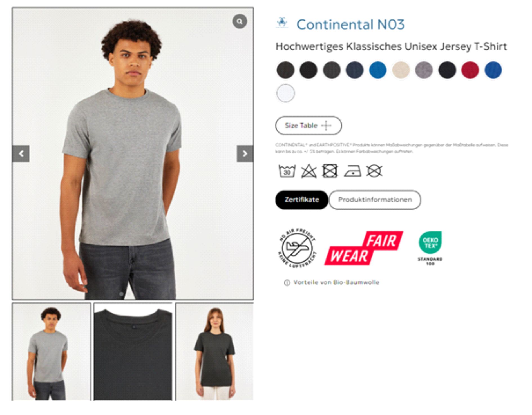
Task: Select thumbnail of woman wearing dark shirt
Action: (214, 352)
